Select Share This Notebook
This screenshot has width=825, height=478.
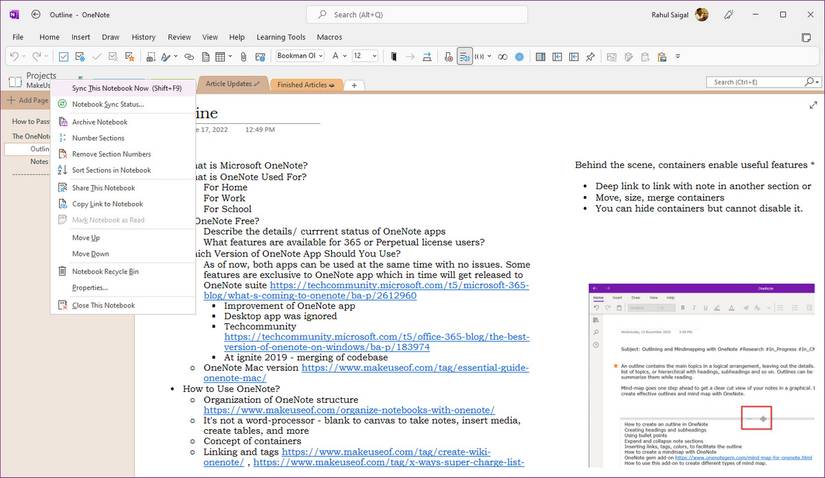tap(123, 188)
